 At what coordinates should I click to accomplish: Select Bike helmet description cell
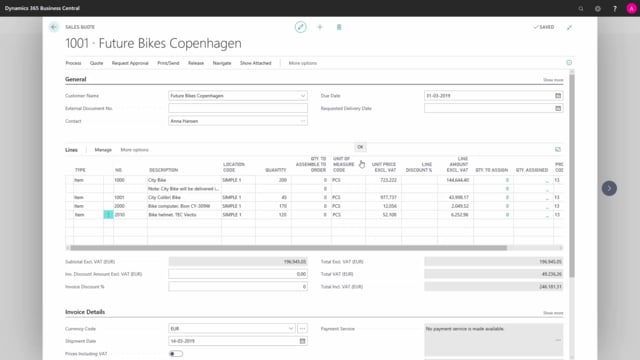point(184,215)
